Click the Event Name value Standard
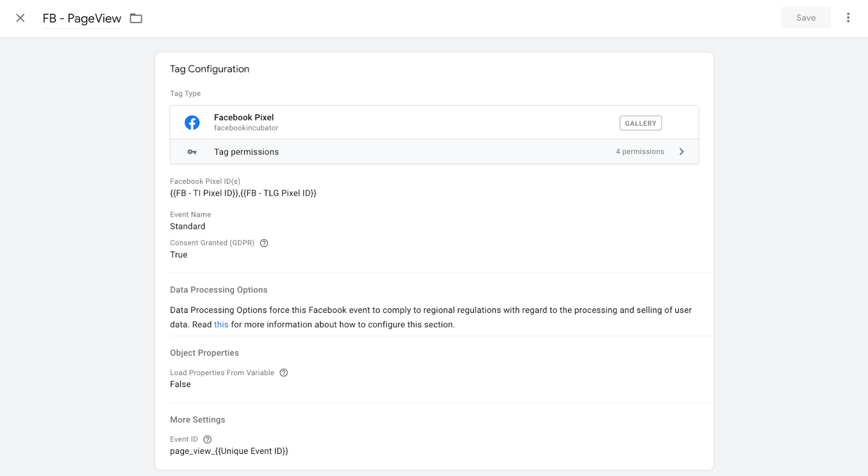The width and height of the screenshot is (868, 476). 188,227
